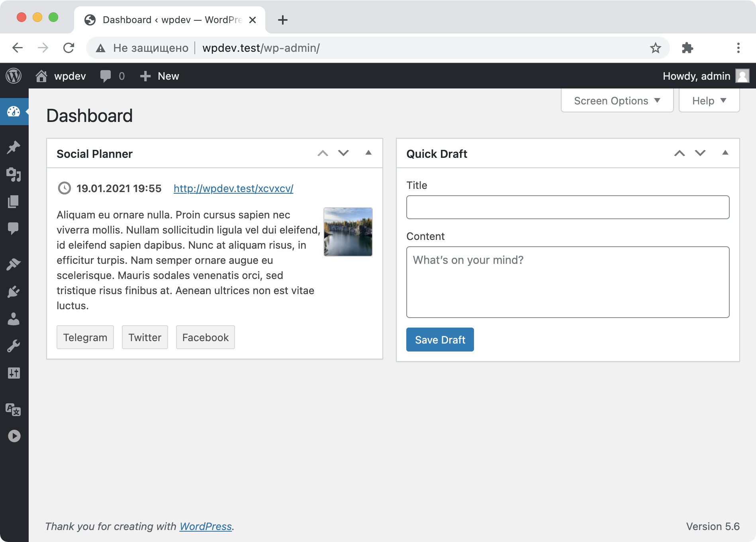Open the Posts pushpin menu icon

tap(14, 147)
